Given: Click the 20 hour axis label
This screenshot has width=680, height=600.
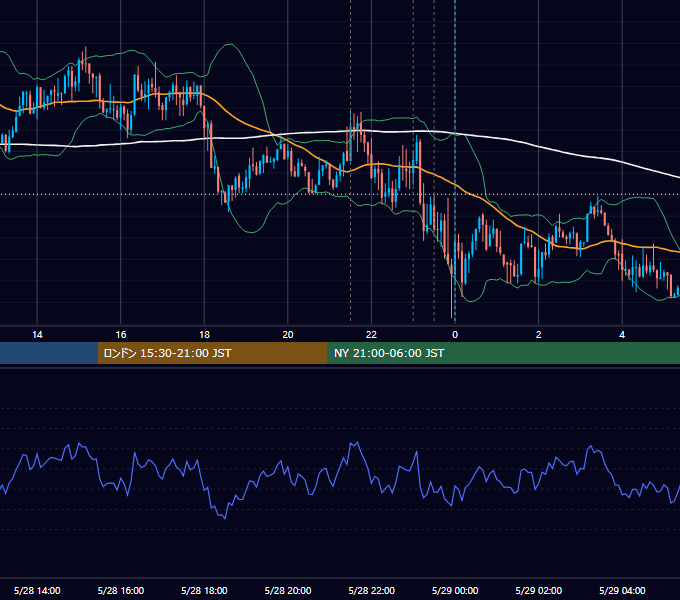Looking at the screenshot, I should click(288, 335).
